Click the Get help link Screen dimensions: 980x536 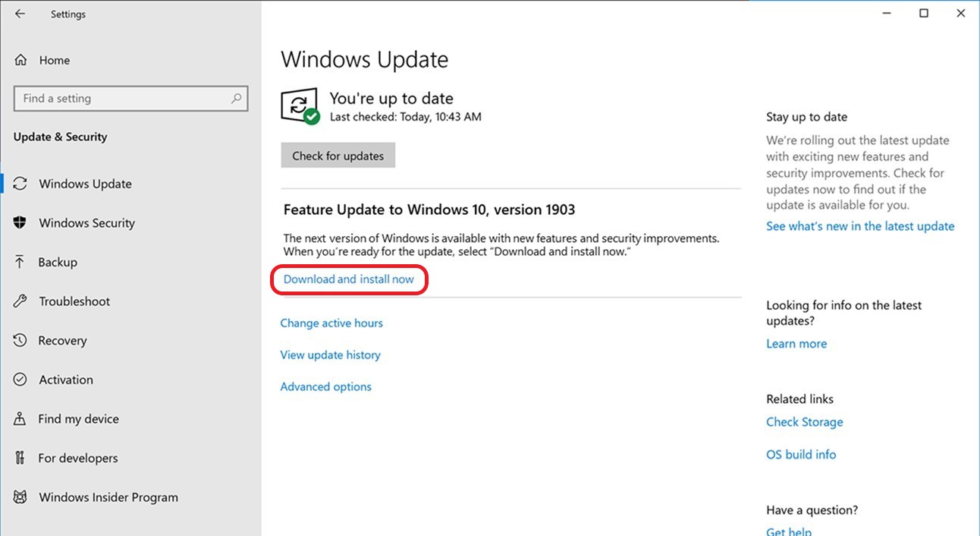(789, 531)
